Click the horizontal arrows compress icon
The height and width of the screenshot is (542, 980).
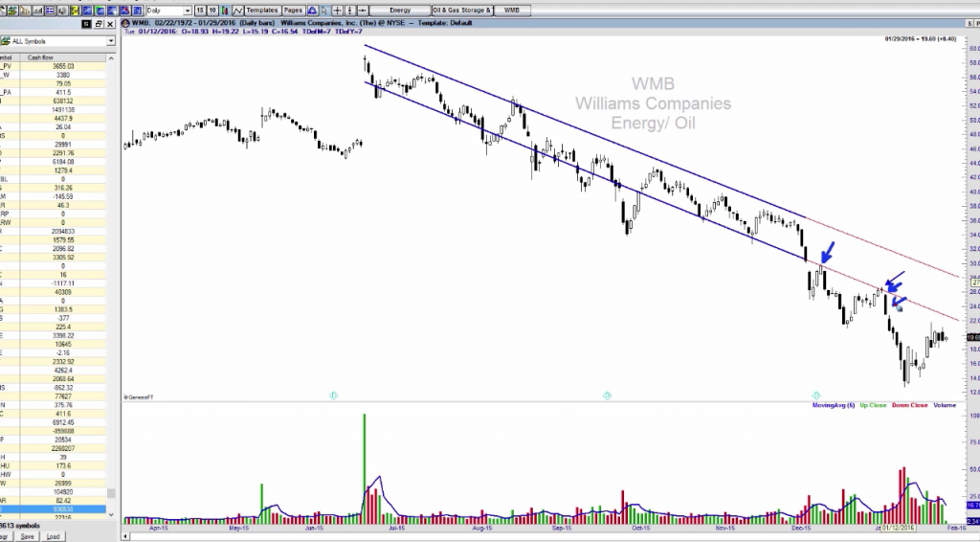(x=363, y=11)
